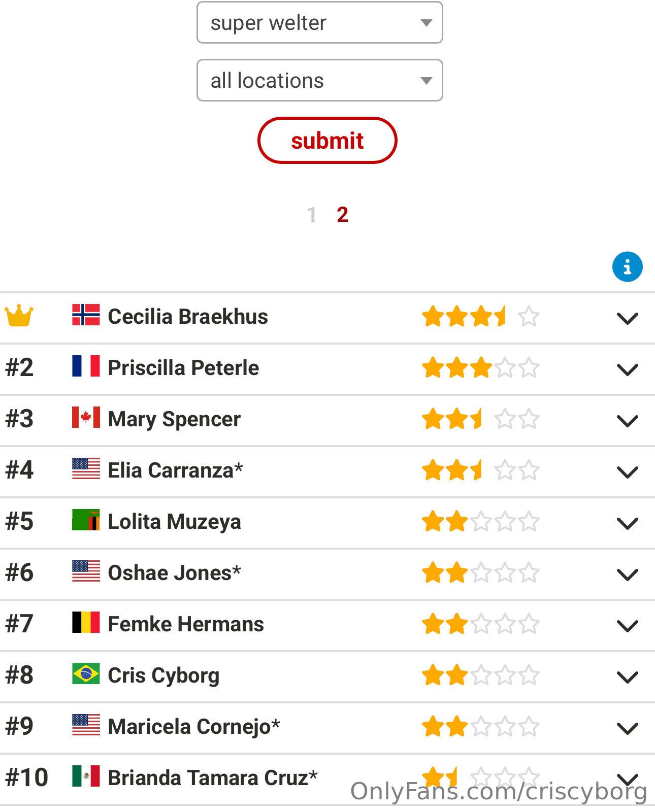Open the all locations dropdown

tap(320, 81)
